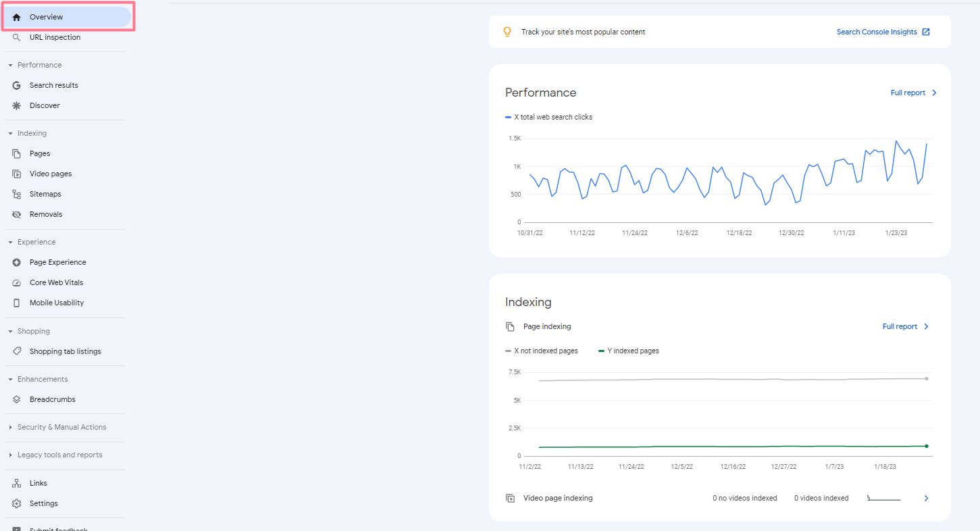Viewport: 980px width, 531px height.
Task: Expand Security & Manual Actions
Action: click(x=9, y=427)
